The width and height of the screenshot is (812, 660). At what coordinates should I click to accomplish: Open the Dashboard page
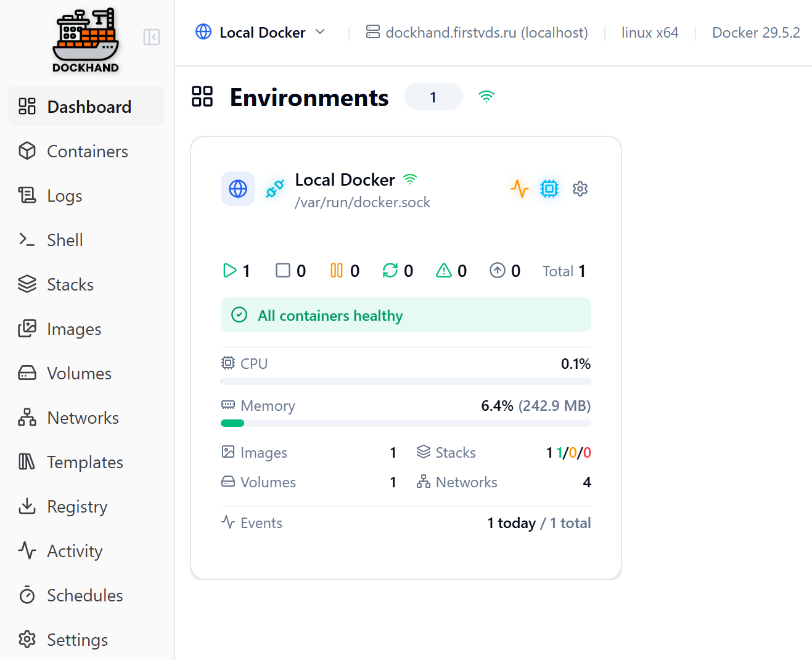(x=86, y=107)
